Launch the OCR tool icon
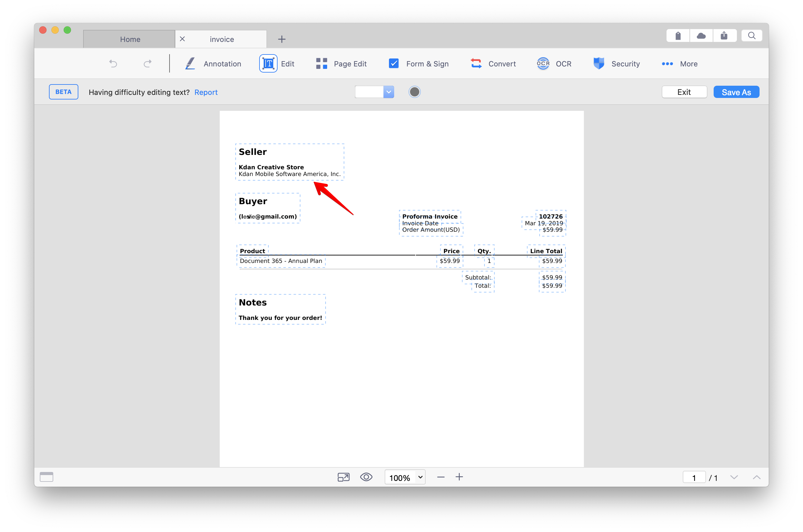803x532 pixels. coord(543,63)
